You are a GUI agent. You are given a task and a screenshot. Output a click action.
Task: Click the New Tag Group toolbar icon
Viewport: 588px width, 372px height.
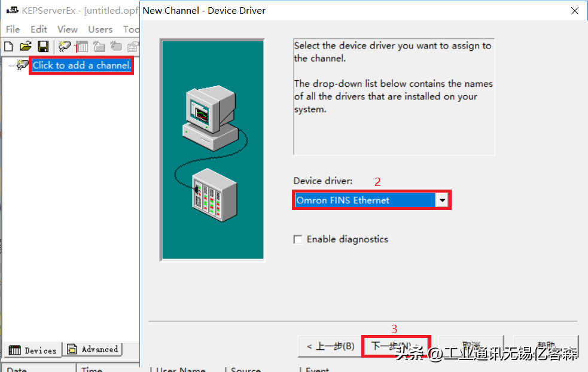pos(99,46)
